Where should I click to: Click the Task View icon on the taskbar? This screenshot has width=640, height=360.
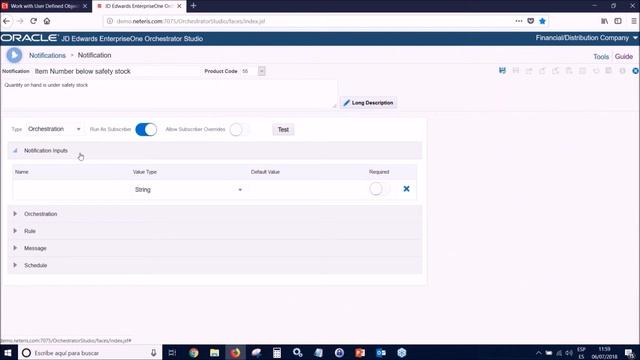coord(172,353)
